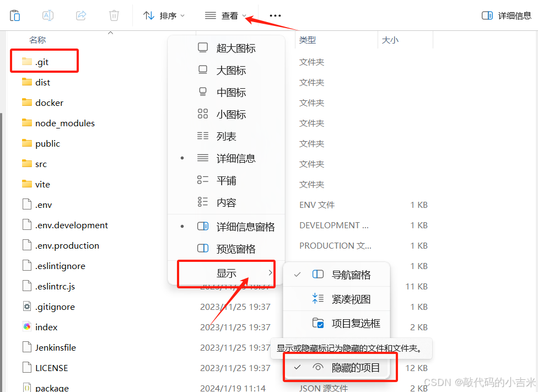Select the .env file
Viewport: 538px width, 392px height.
coord(37,205)
